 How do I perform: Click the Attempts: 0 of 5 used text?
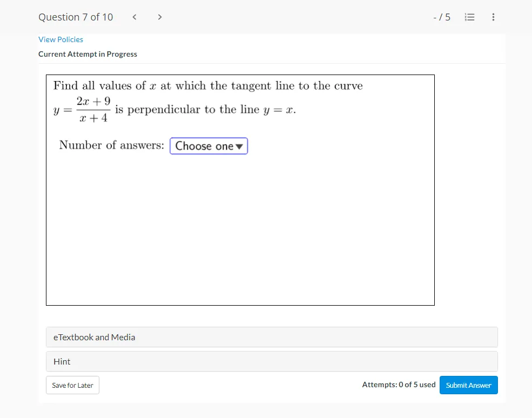(x=399, y=385)
